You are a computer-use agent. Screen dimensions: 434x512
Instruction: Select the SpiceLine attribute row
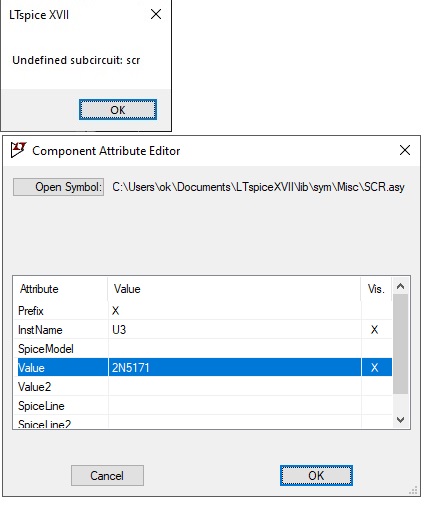203,406
